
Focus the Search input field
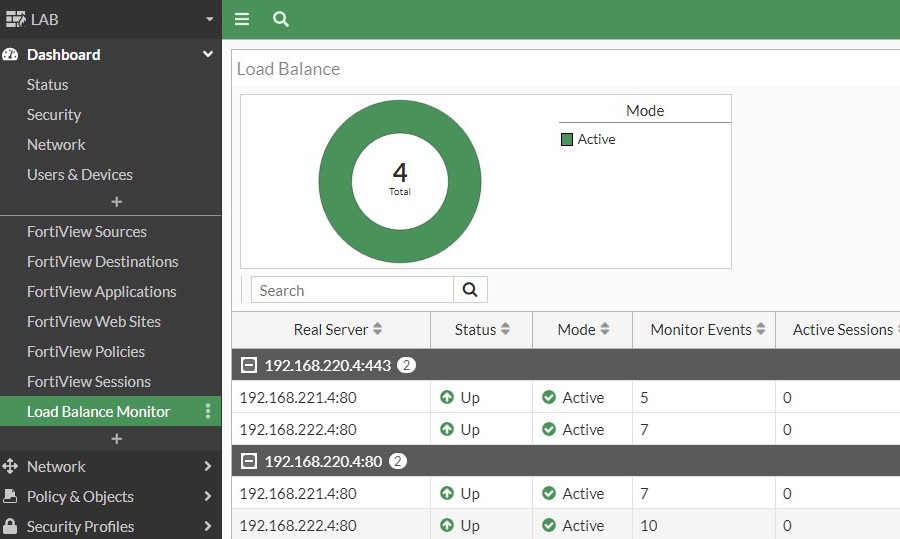tap(352, 290)
